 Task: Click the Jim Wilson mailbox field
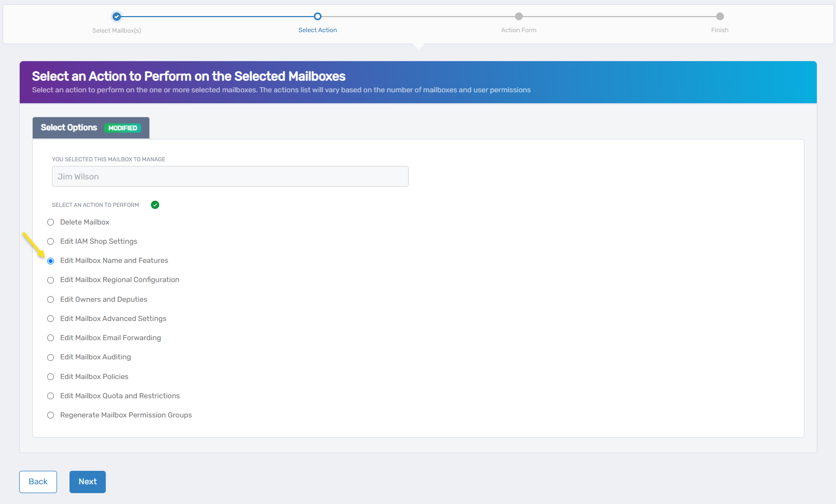[x=230, y=176]
